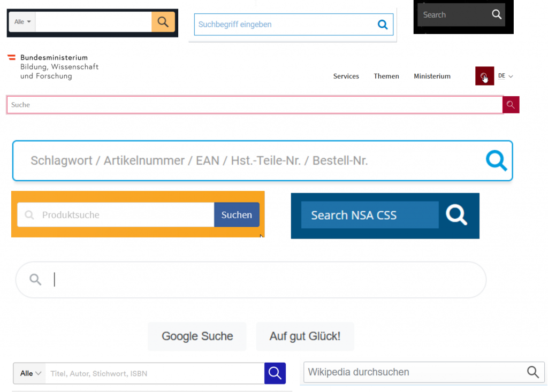Click the 'Suchen' button

coord(237,215)
